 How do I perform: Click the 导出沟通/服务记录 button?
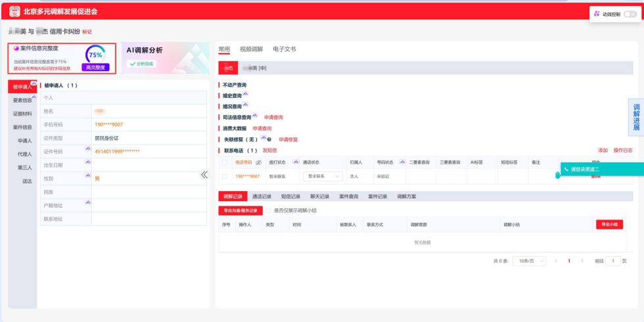pyautogui.click(x=239, y=210)
